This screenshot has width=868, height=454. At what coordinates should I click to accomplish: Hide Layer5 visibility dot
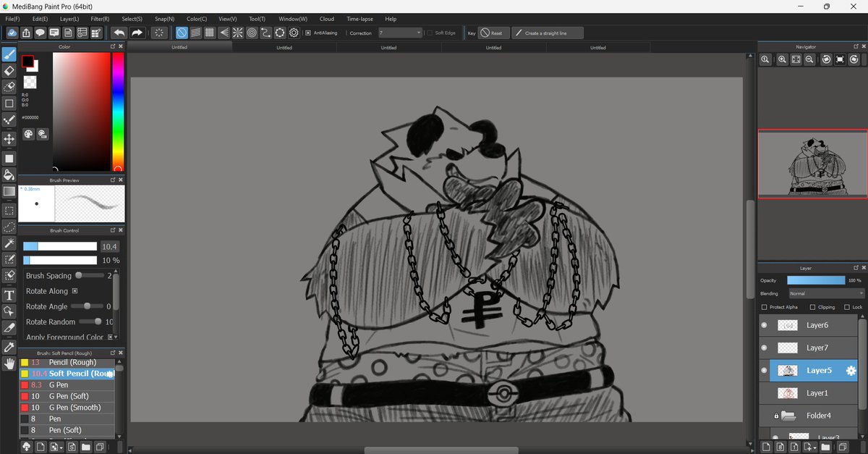tap(764, 370)
